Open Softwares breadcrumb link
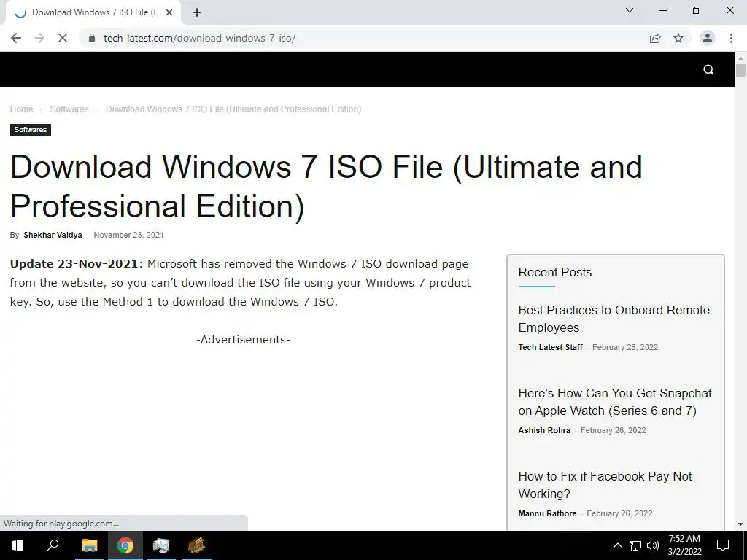The height and width of the screenshot is (560, 747). (69, 109)
